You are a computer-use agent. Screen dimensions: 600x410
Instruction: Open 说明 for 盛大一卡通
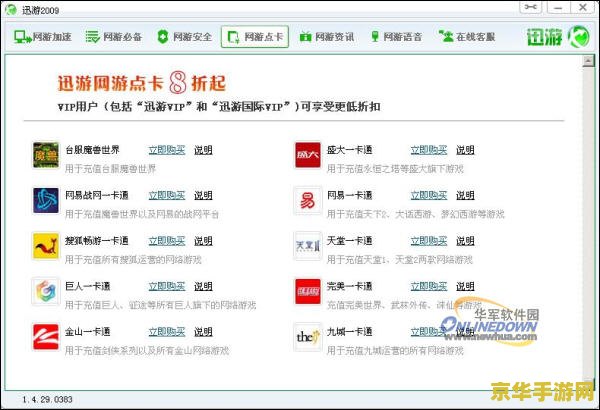coord(465,150)
